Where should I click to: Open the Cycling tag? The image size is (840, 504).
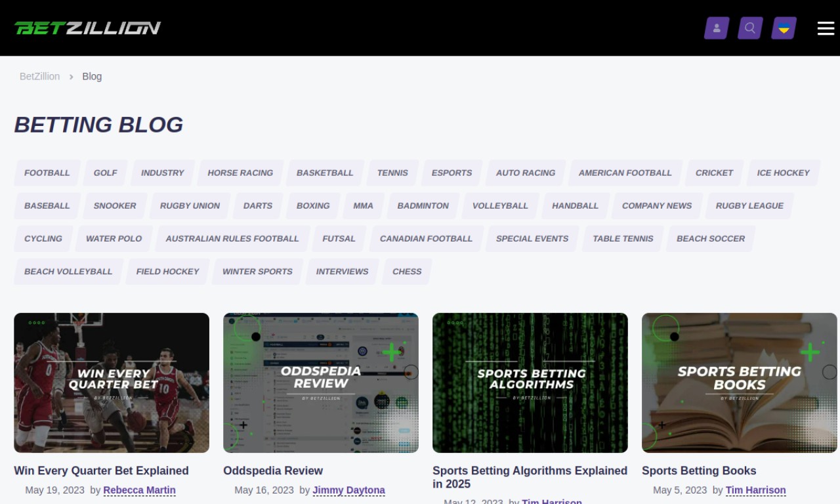[x=43, y=238]
